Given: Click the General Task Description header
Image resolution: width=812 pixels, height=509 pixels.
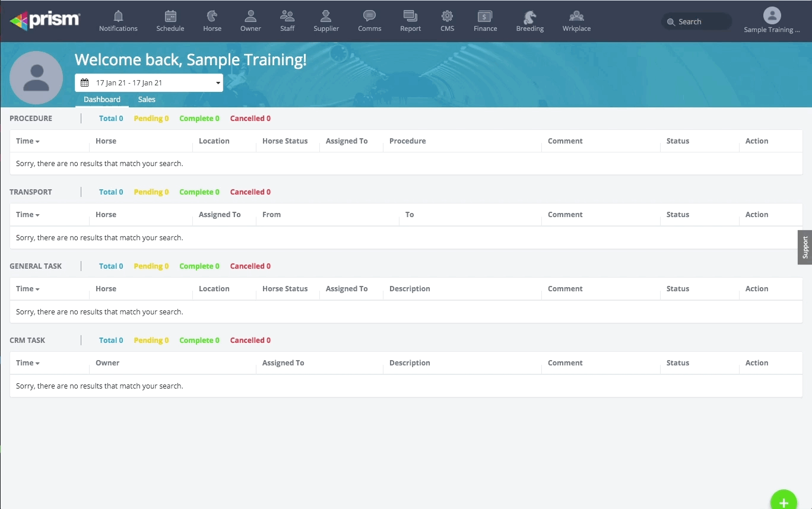Looking at the screenshot, I should coord(410,289).
